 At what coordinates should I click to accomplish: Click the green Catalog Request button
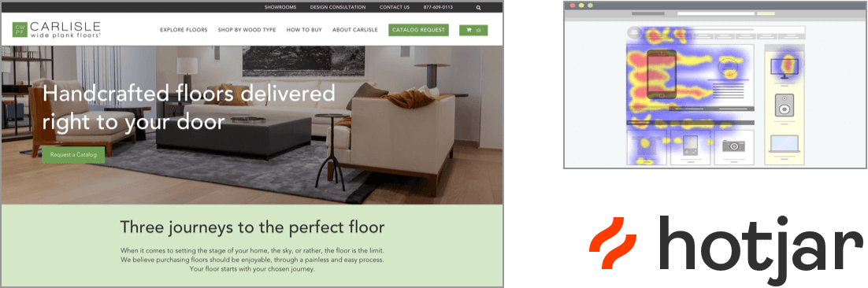[x=418, y=30]
